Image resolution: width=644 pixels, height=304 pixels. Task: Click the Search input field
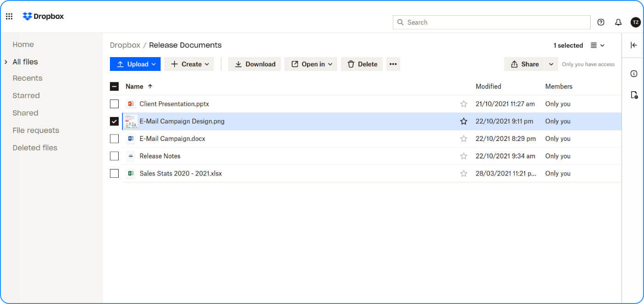(x=491, y=22)
